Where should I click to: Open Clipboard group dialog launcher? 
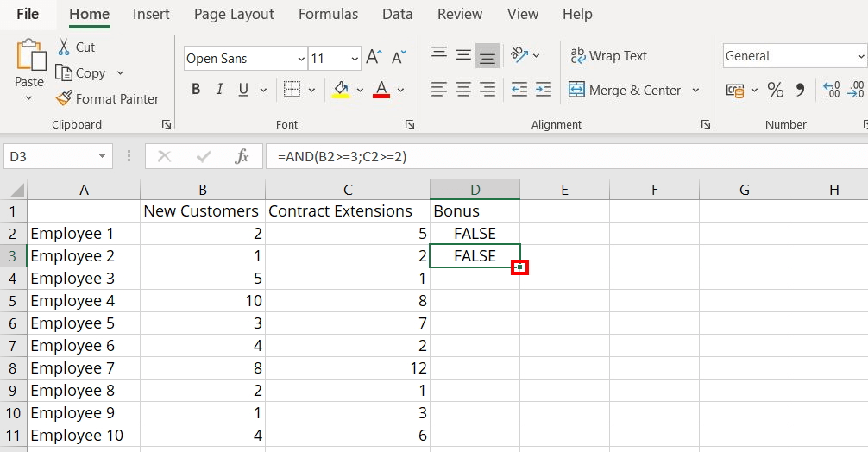[166, 124]
